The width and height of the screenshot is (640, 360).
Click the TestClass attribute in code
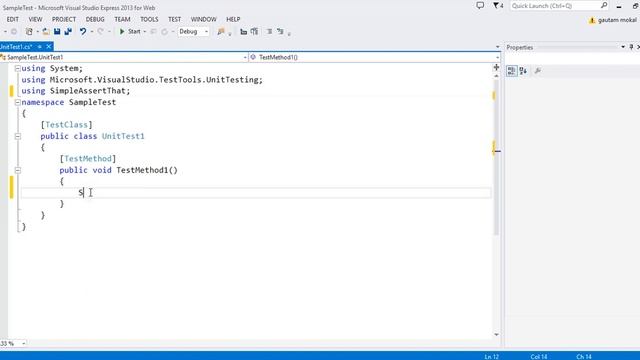[67, 124]
